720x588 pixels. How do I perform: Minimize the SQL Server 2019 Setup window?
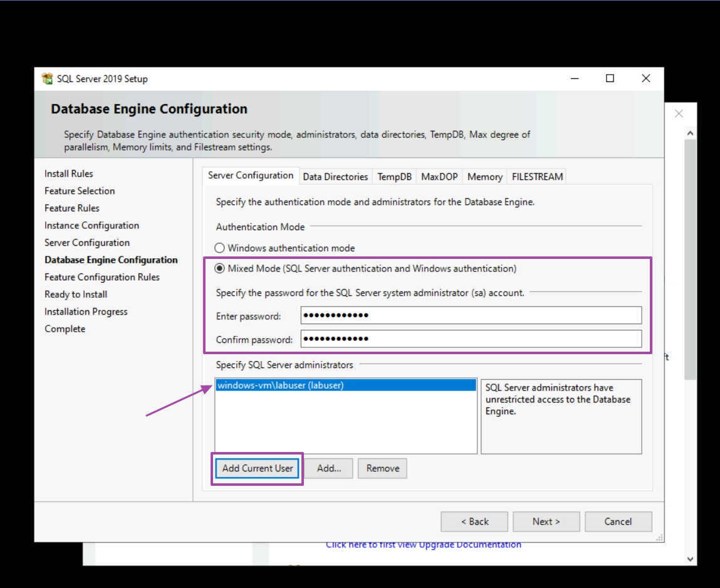pyautogui.click(x=575, y=78)
